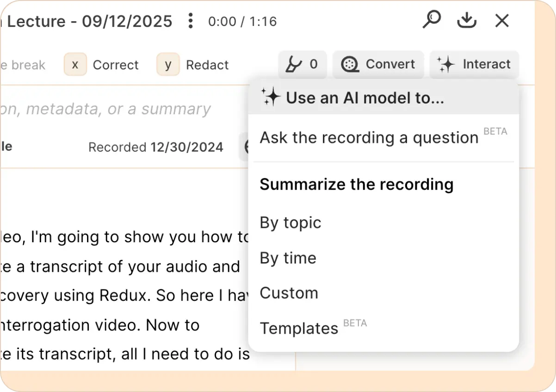Click the Recorded 12/30/2024 date text
The width and height of the screenshot is (556, 392).
(156, 147)
